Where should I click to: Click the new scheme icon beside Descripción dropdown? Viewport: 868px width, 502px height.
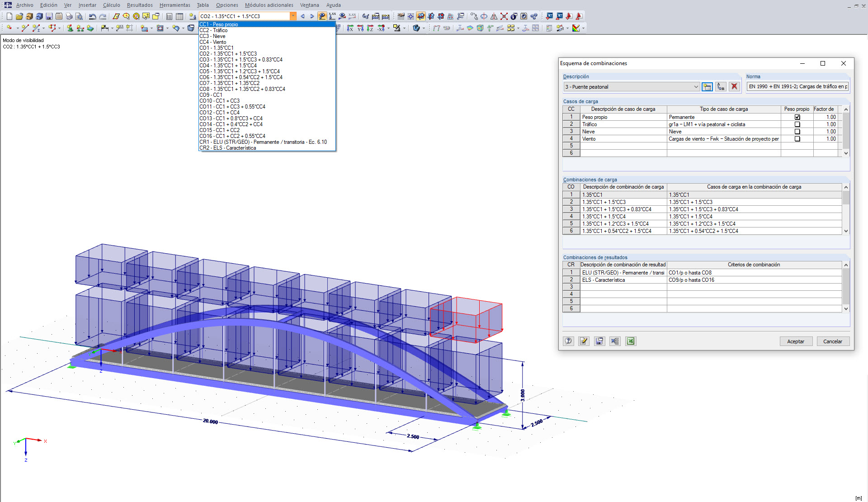pyautogui.click(x=707, y=86)
